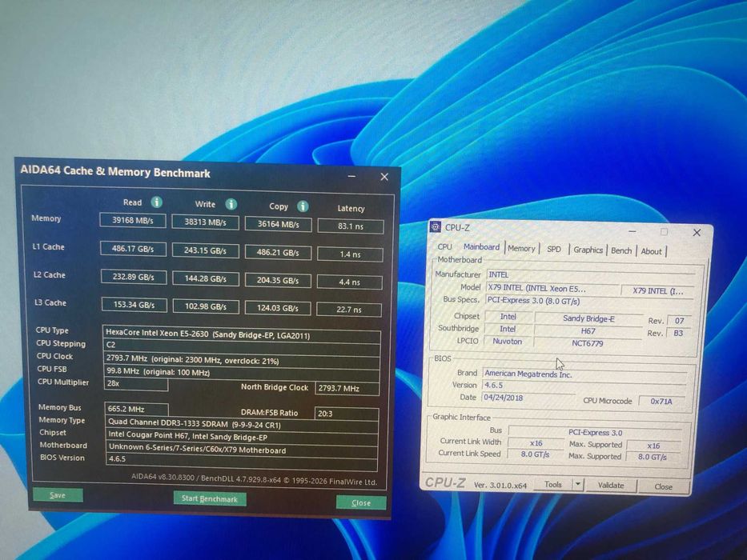Viewport: 747px width, 560px height.
Task: Click the L3 Cache Write value 102.98 GB/s
Action: (x=206, y=306)
